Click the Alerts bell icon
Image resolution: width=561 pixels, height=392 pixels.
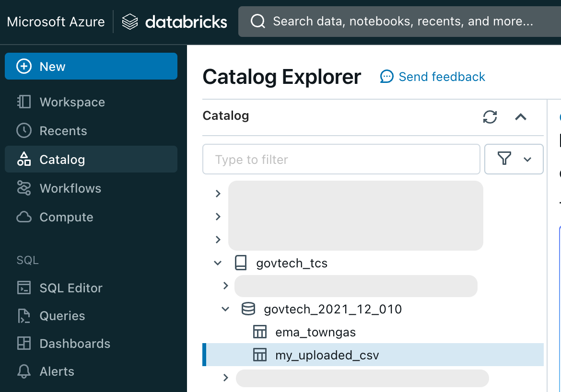click(24, 371)
